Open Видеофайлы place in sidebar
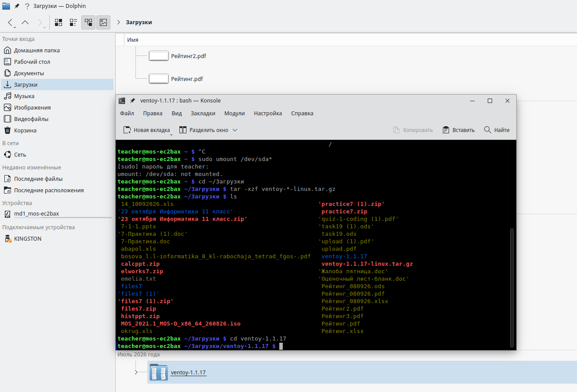Image resolution: width=577 pixels, height=392 pixels. (x=57, y=119)
